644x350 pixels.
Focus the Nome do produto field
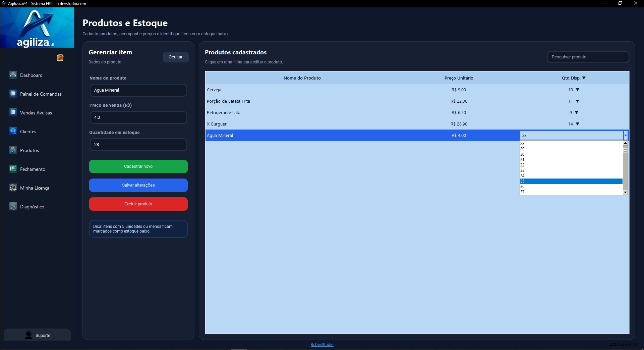coord(138,90)
